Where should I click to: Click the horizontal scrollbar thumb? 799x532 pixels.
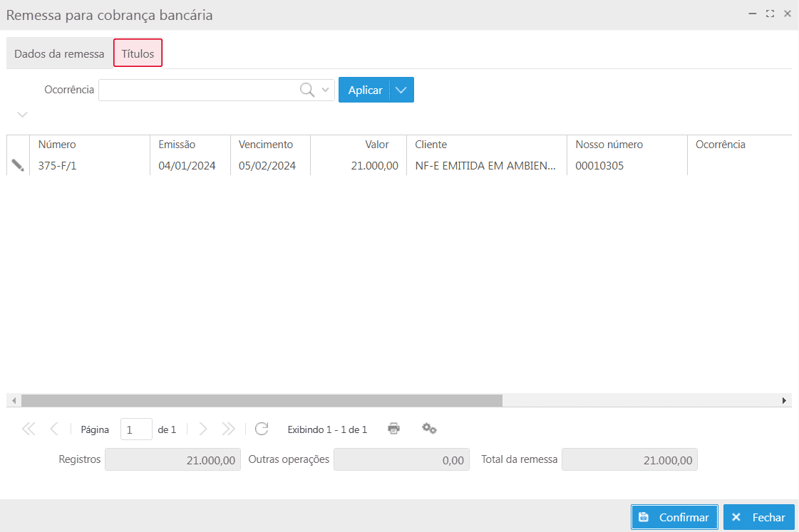pos(261,401)
